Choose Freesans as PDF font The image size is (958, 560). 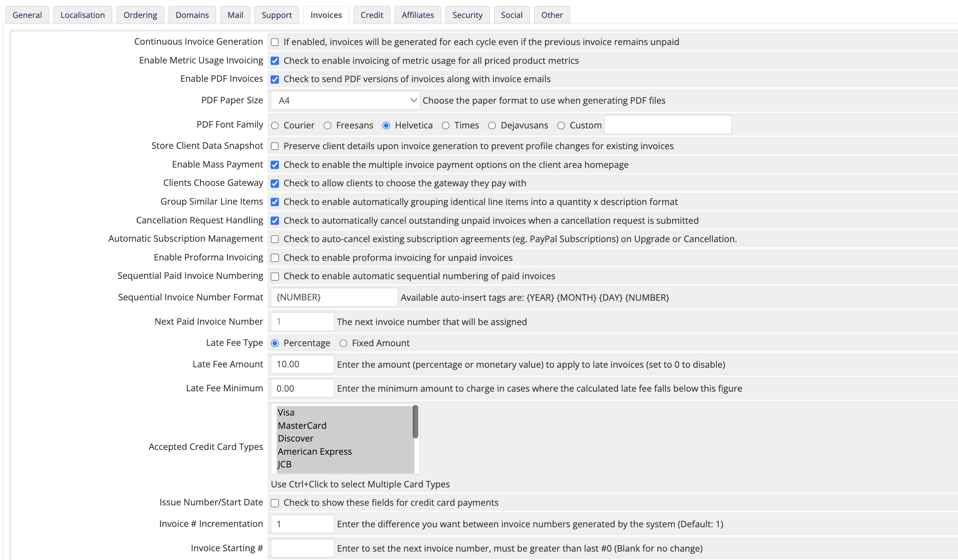327,126
